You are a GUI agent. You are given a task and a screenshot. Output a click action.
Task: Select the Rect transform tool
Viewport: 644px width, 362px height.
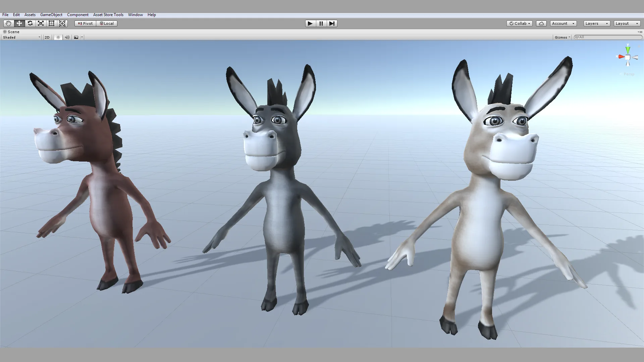pos(51,23)
